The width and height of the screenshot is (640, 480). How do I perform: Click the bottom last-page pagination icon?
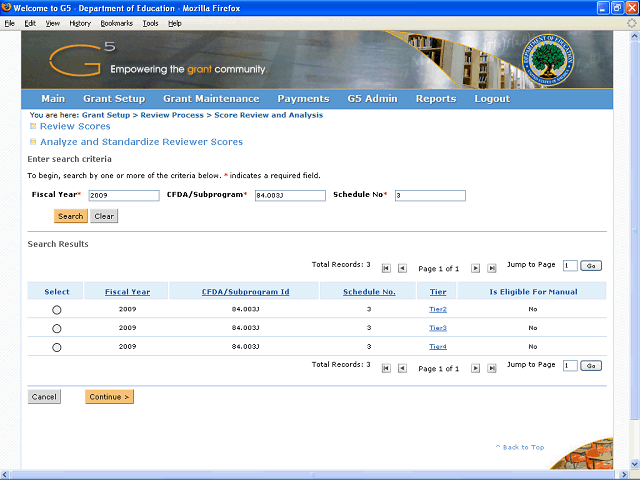pyautogui.click(x=492, y=368)
